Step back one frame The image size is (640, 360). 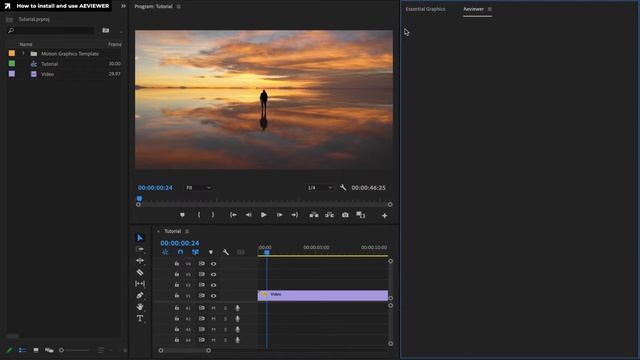click(x=249, y=215)
